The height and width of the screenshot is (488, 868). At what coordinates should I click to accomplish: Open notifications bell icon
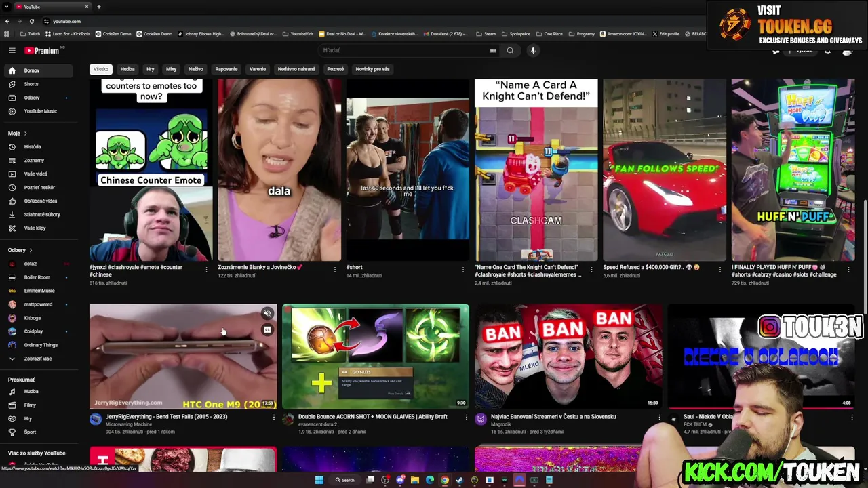coord(827,51)
